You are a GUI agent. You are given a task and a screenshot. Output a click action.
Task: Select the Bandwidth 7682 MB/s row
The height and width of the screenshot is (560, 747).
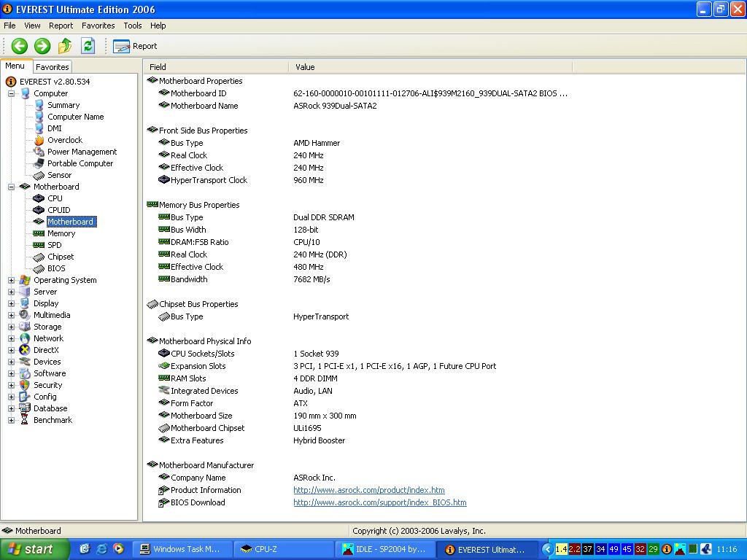tap(357, 279)
